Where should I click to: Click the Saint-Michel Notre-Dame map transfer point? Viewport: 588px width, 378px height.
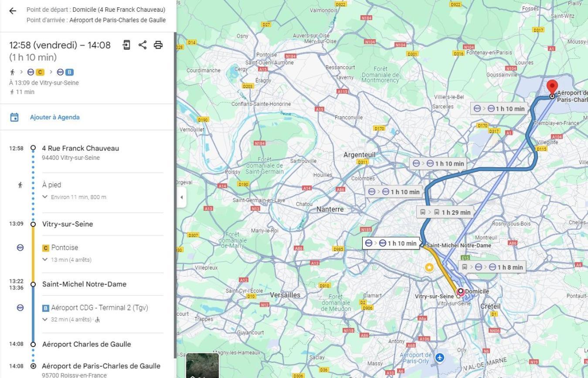point(422,246)
